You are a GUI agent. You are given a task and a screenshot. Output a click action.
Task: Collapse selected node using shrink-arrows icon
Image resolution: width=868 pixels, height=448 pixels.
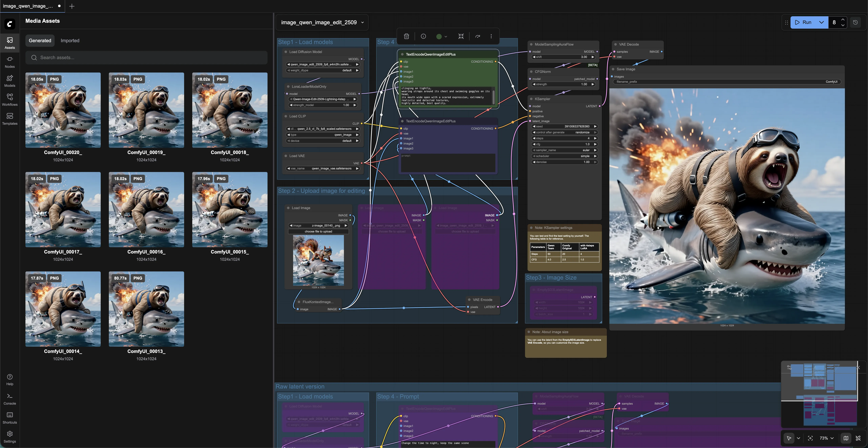coord(461,36)
